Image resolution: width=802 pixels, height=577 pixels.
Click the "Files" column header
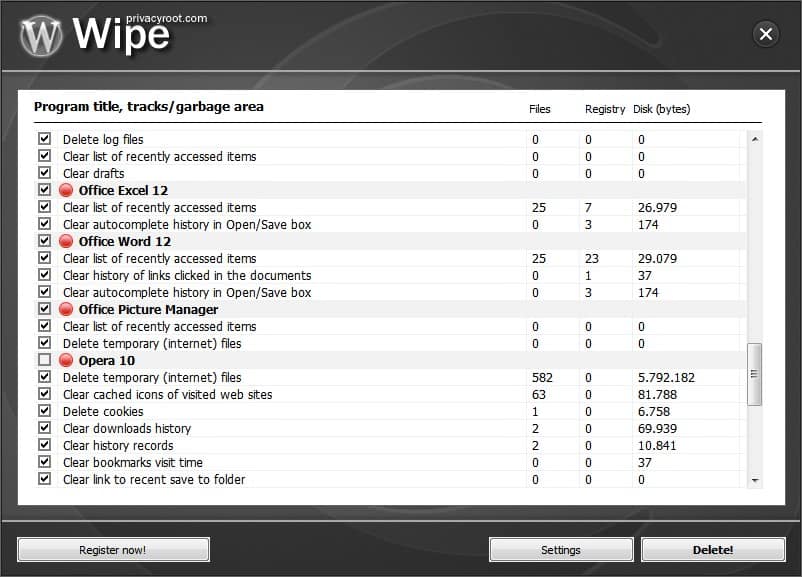point(540,109)
